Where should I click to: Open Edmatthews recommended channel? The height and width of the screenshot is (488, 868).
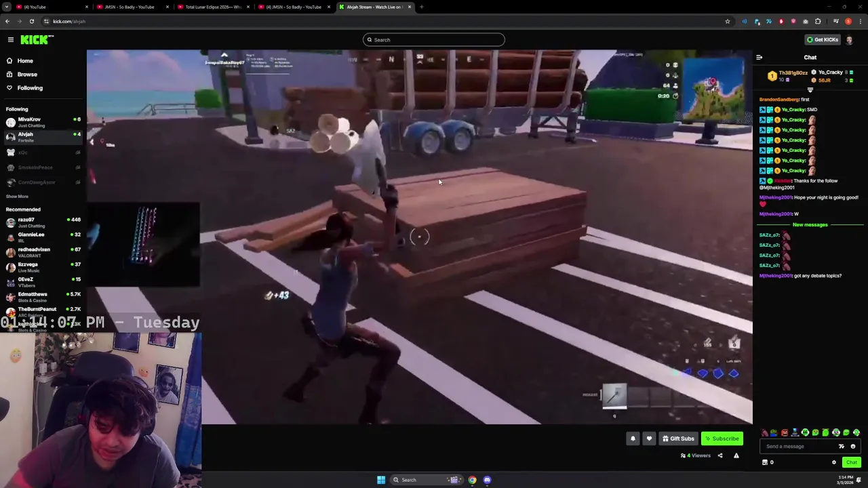click(43, 297)
